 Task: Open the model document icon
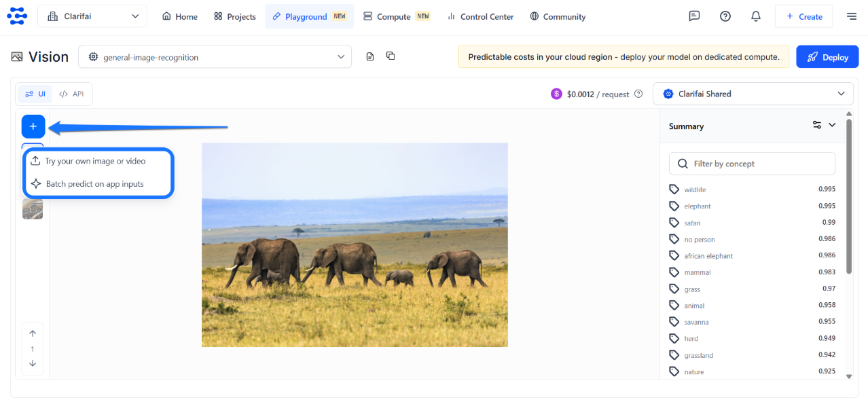point(370,56)
